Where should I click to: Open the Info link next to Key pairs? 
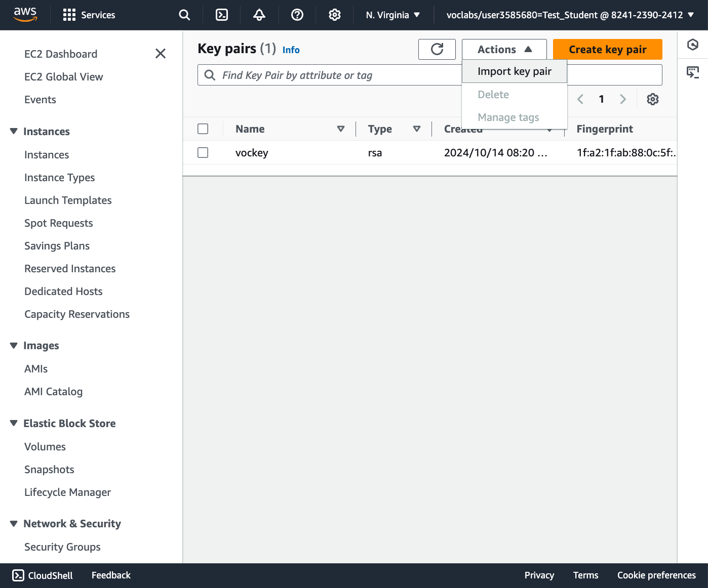point(291,50)
